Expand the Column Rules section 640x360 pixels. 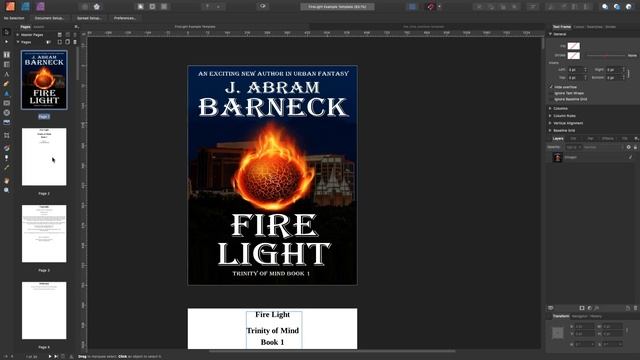click(x=550, y=116)
